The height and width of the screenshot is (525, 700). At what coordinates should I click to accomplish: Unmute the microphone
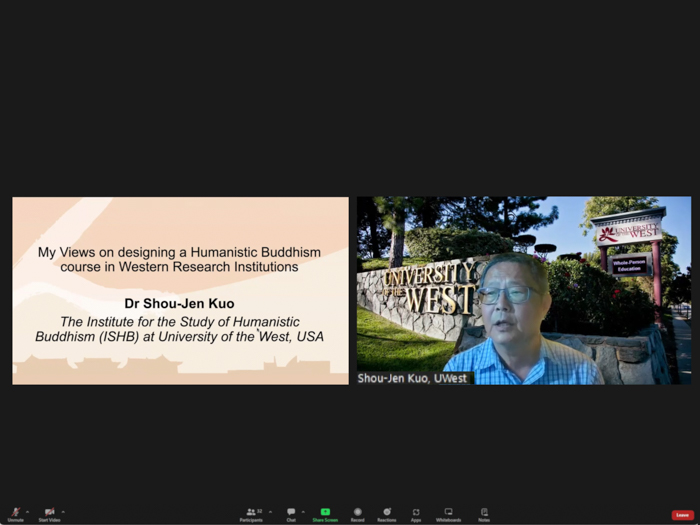click(x=16, y=514)
